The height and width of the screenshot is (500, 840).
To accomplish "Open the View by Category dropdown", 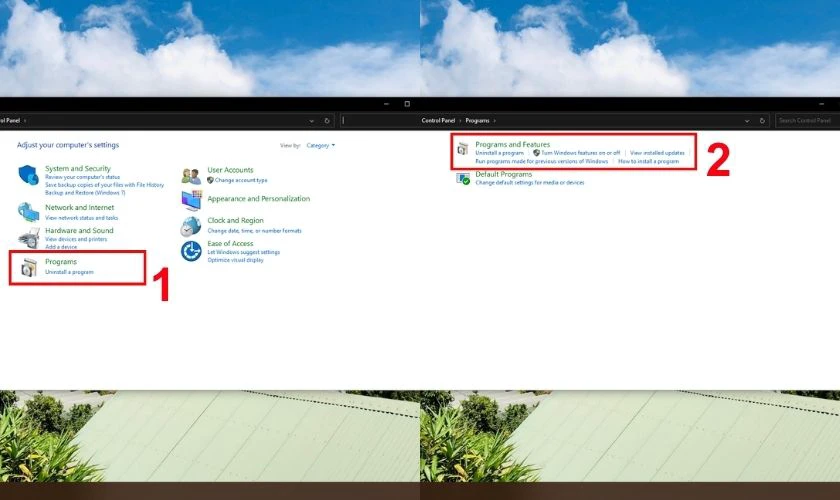I will [320, 145].
